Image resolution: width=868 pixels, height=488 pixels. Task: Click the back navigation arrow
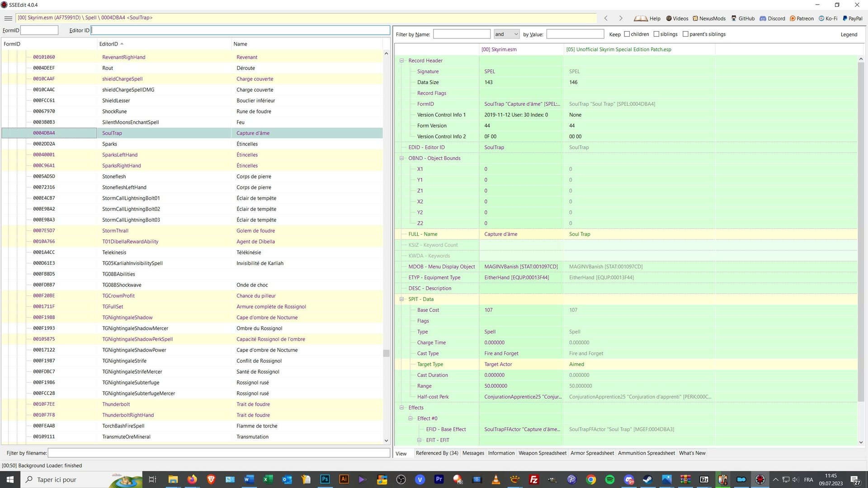pos(606,18)
